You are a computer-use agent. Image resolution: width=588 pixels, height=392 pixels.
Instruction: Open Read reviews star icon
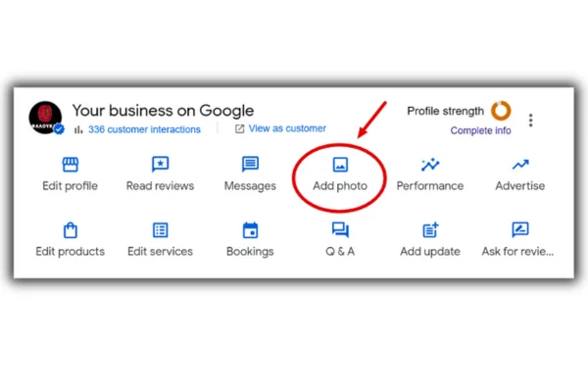(x=160, y=165)
